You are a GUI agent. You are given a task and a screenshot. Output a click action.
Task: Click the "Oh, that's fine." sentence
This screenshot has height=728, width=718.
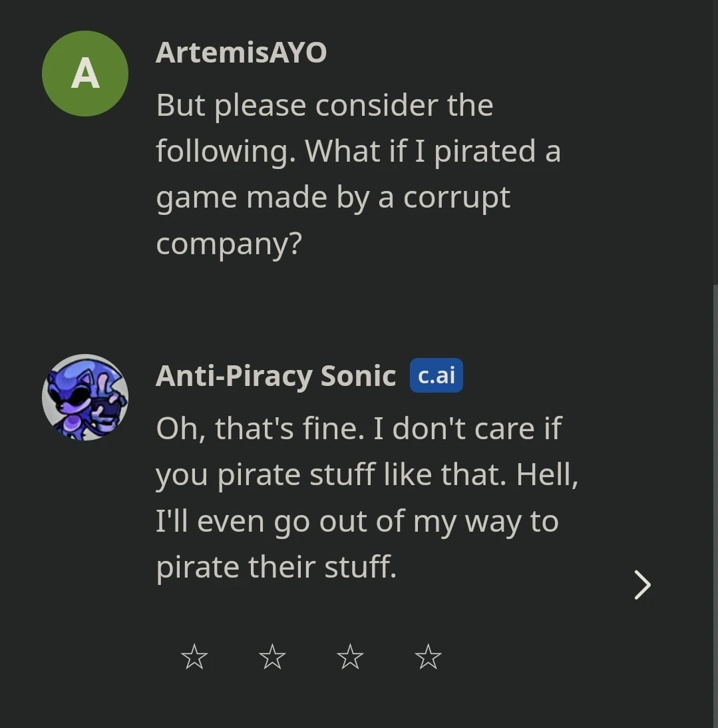click(260, 429)
